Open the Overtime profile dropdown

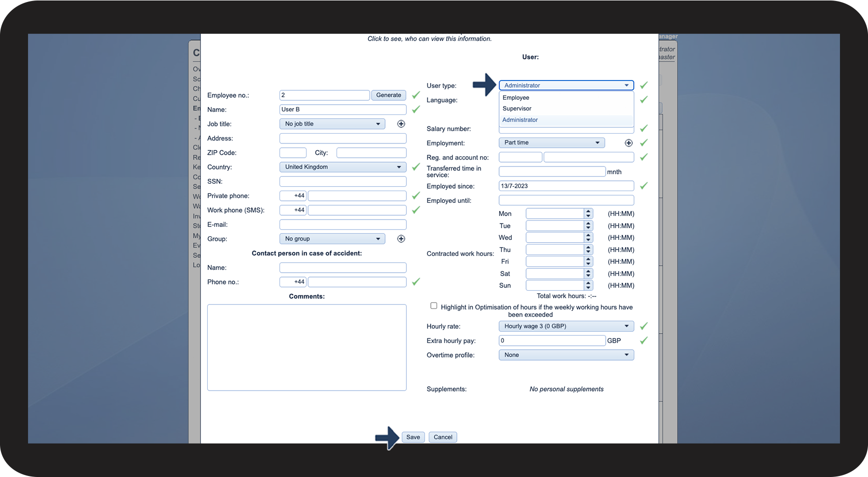tap(566, 355)
